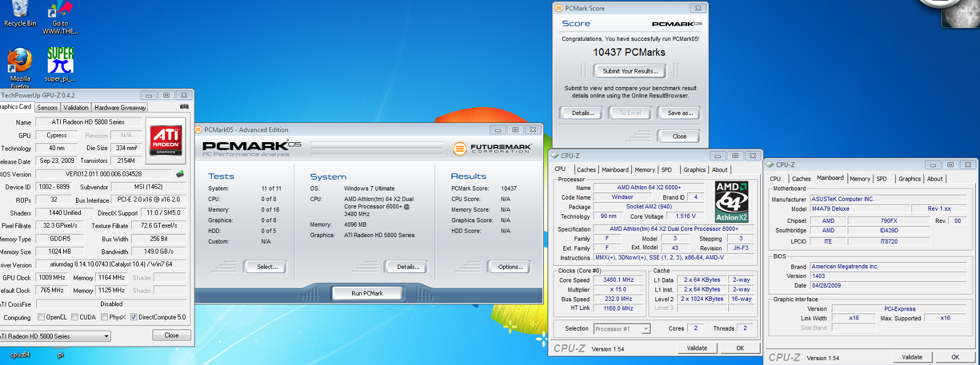Click the HT Link 1160.0 MHz value in CPU-Z
This screenshot has height=365, width=980.
click(x=619, y=309)
